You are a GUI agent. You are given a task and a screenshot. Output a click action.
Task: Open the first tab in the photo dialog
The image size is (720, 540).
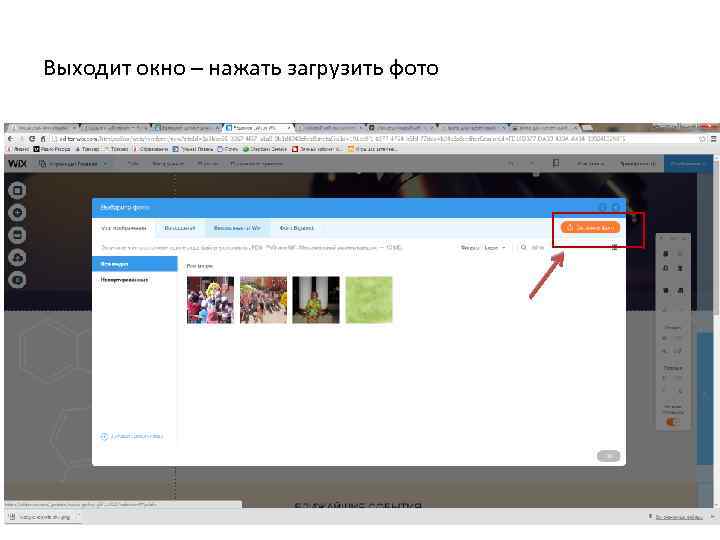tap(124, 228)
